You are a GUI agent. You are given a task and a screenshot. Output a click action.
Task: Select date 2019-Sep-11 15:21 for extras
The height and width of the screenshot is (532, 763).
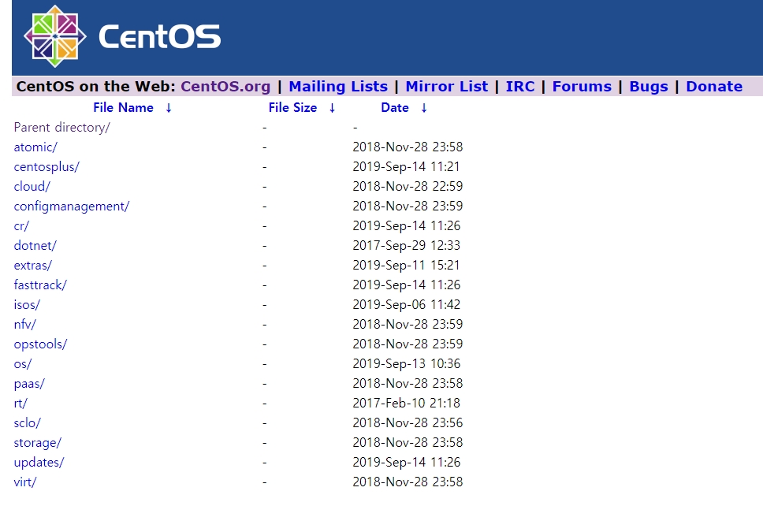coord(406,266)
